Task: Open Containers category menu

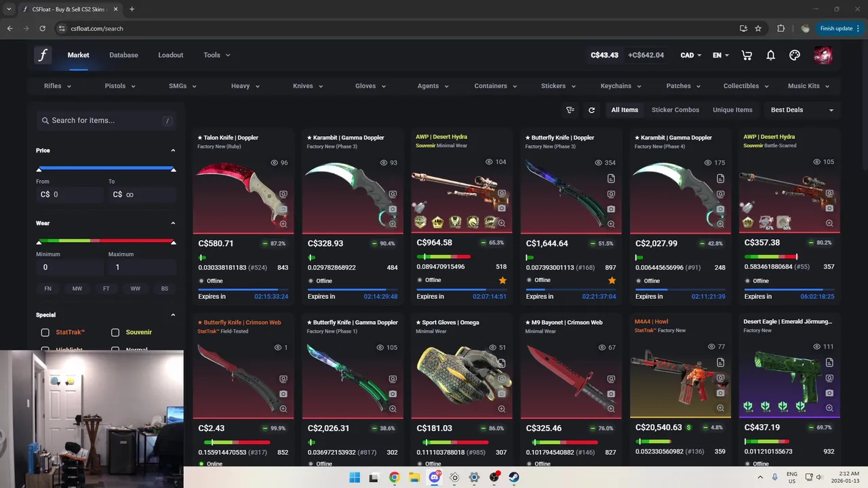Action: point(496,86)
